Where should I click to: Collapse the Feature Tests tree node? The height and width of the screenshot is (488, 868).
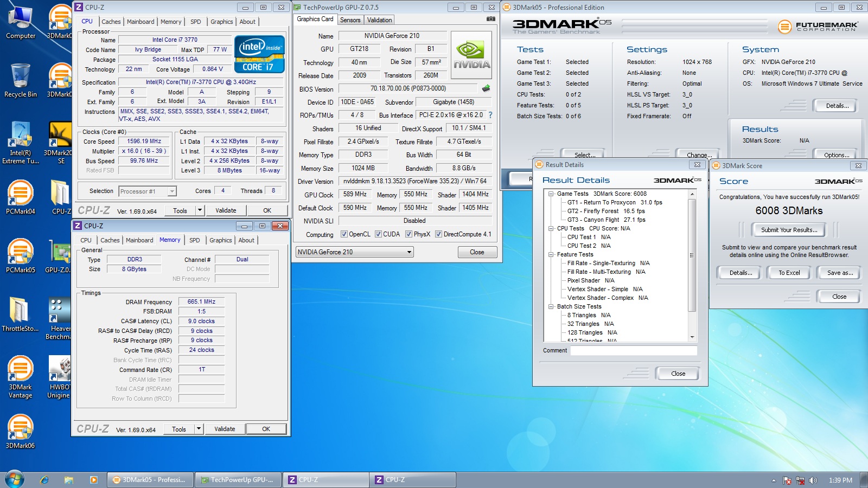[551, 254]
